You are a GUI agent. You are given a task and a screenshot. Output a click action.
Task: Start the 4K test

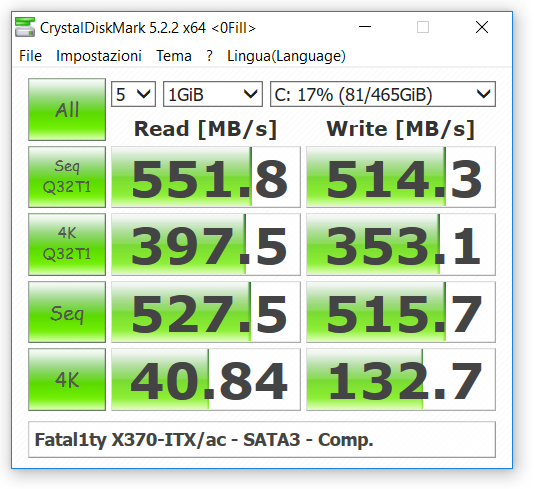pos(67,379)
